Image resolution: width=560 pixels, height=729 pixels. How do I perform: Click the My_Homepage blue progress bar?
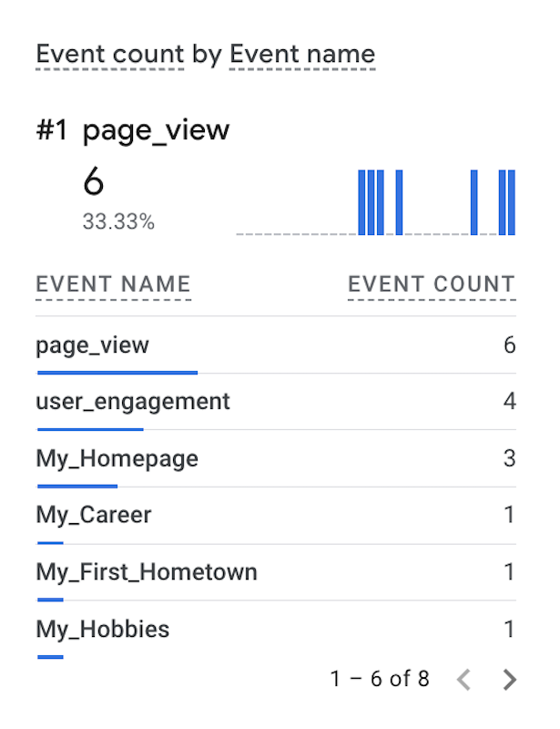77,486
